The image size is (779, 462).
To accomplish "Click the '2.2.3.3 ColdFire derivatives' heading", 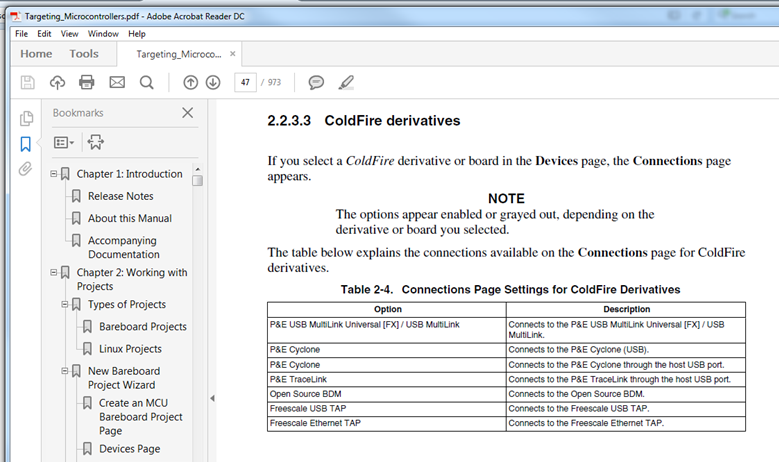I will pos(364,121).
